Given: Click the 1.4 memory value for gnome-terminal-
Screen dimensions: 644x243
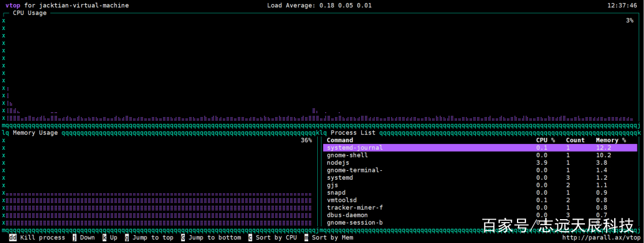Looking at the screenshot, I should pos(602,170).
